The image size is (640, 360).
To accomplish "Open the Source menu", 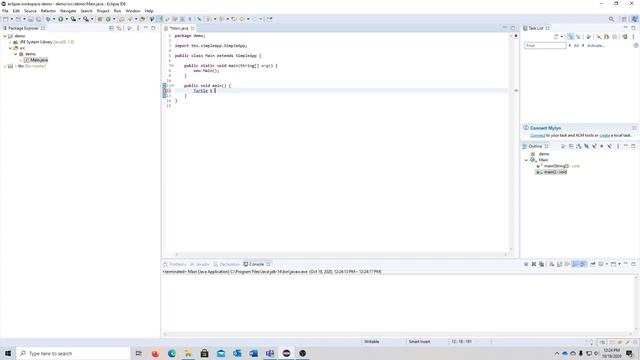I will (30, 11).
